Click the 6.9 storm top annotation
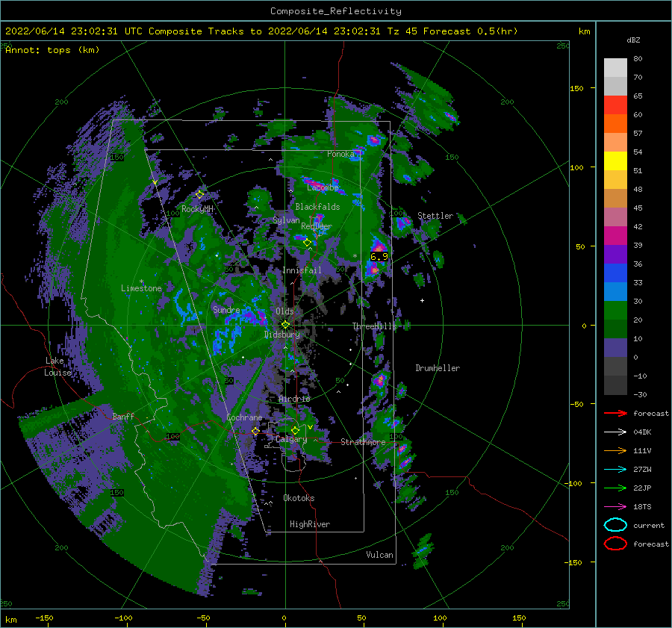 (379, 257)
